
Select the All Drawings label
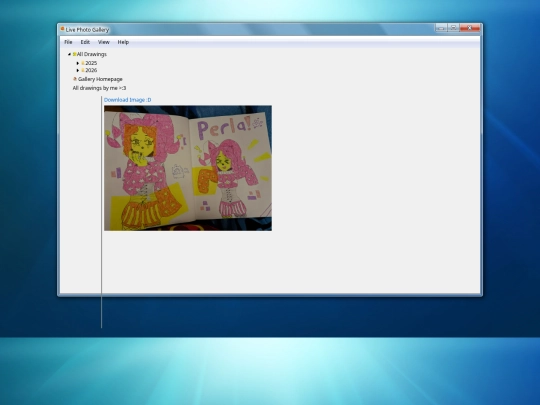(92, 54)
